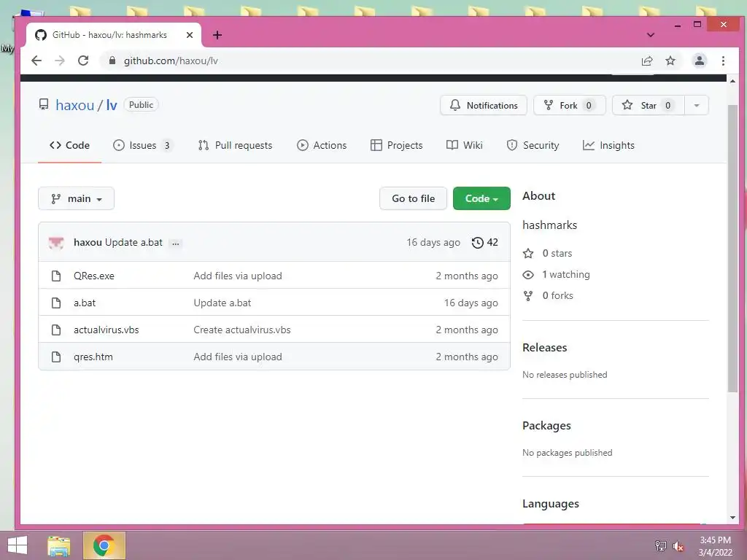Click the Notifications button
747x560 pixels.
484,105
